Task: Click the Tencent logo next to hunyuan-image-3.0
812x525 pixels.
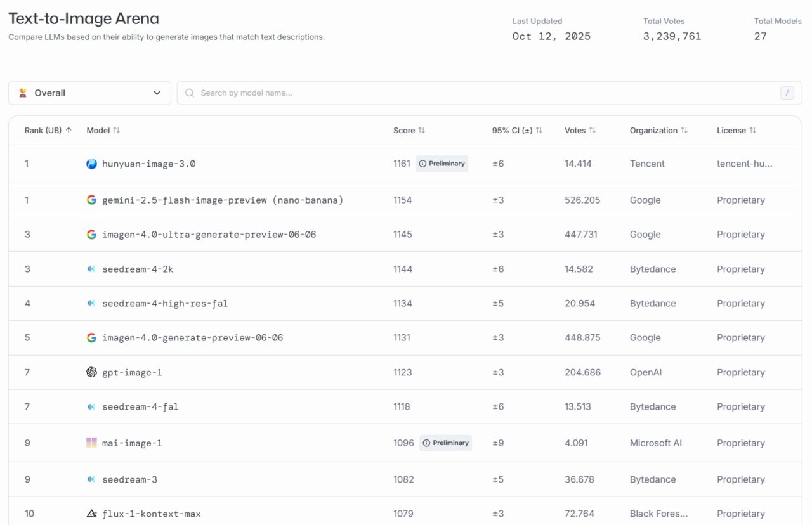Action: [91, 164]
